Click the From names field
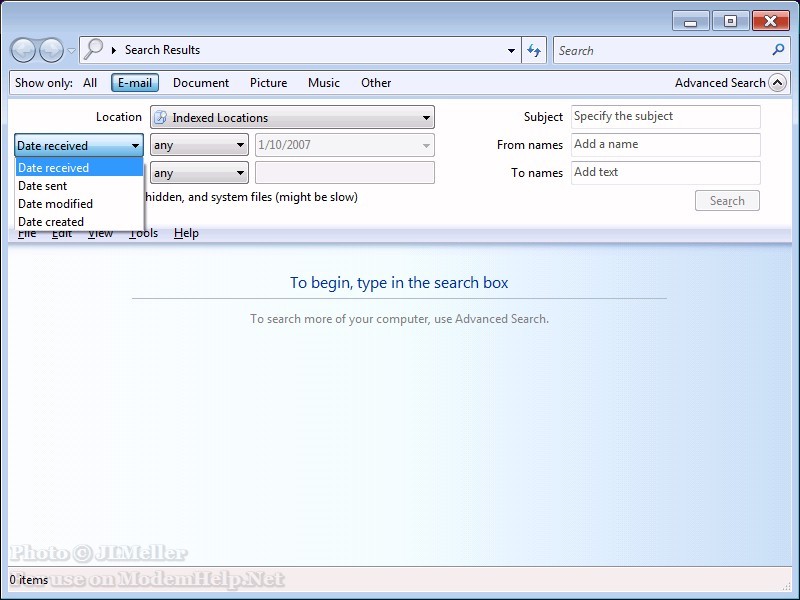The image size is (800, 600). coord(666,145)
